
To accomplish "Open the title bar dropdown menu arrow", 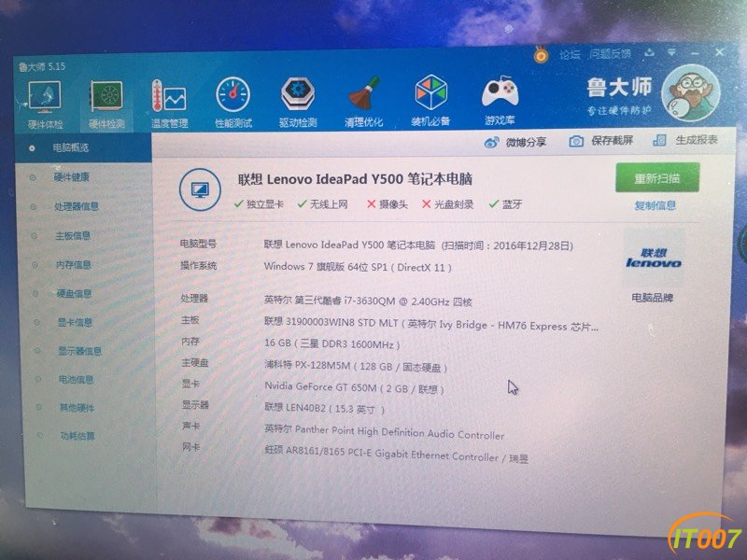I will [x=671, y=52].
